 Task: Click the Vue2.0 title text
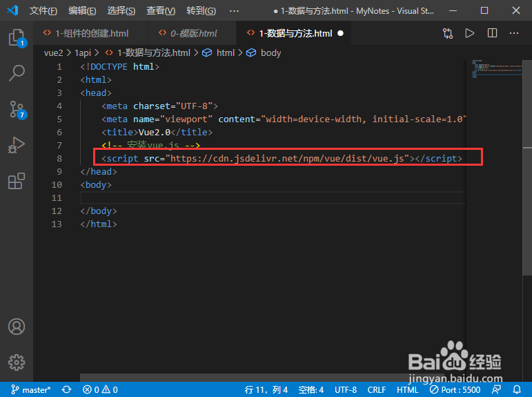[155, 132]
